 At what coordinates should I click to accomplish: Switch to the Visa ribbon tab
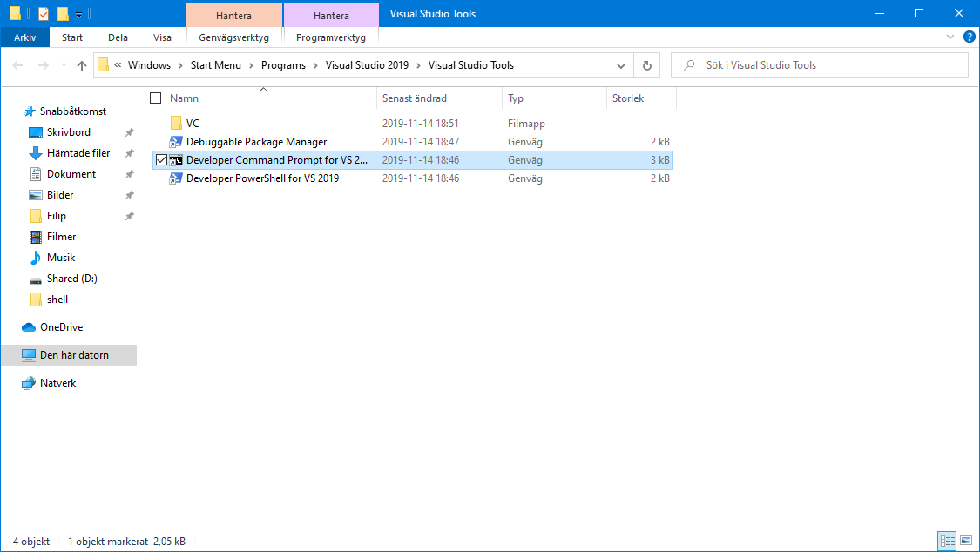click(x=162, y=37)
